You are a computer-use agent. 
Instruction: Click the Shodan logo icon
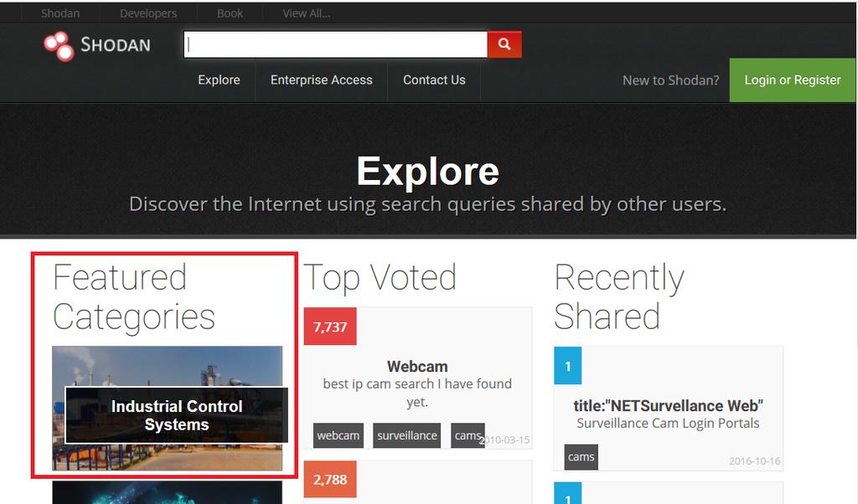coord(59,46)
